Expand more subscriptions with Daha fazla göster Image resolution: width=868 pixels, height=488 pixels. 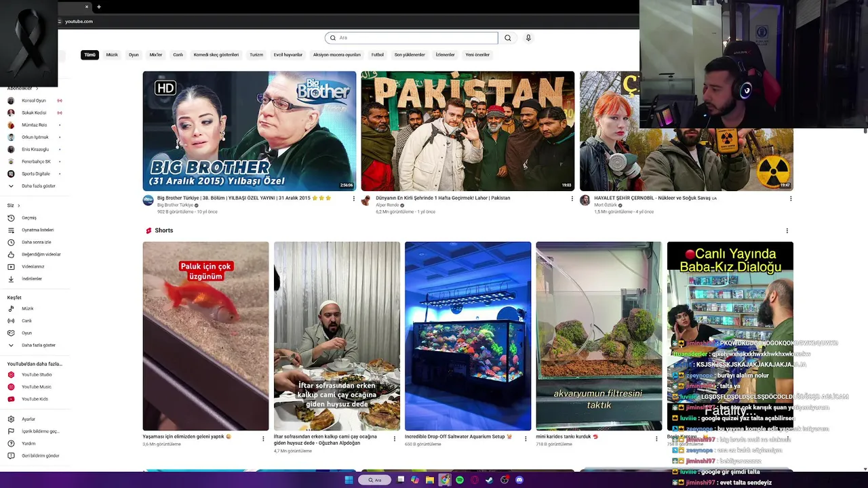click(x=38, y=186)
